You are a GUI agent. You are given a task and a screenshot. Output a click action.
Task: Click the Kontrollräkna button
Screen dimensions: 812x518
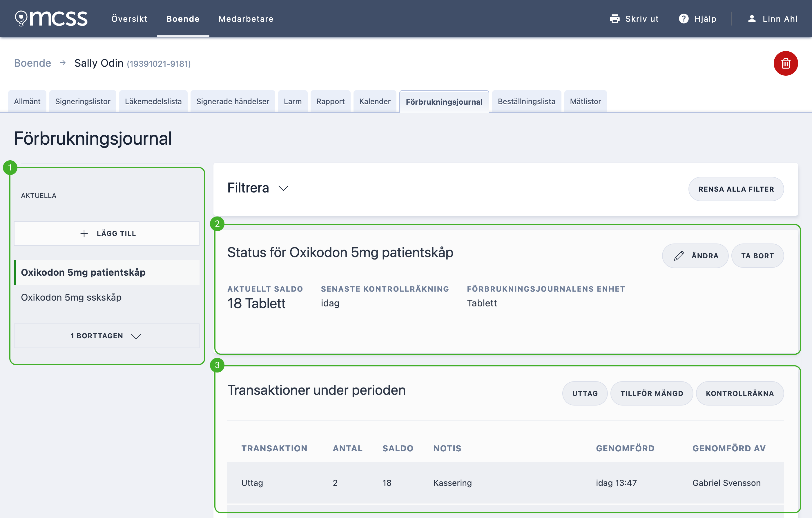739,393
